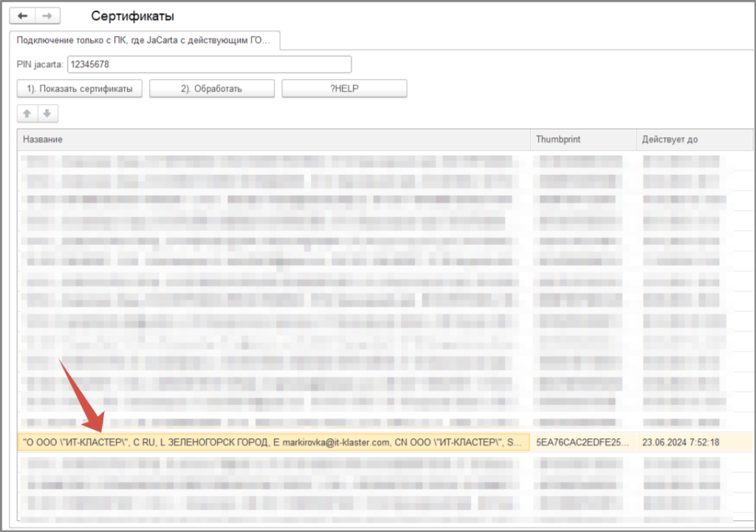Open the ?HELP button
This screenshot has height=532, width=756.
pyautogui.click(x=344, y=89)
